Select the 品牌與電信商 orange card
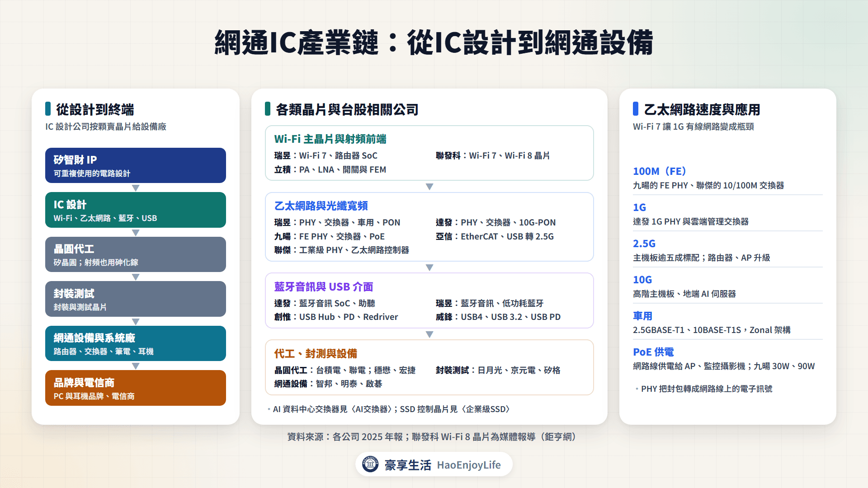Image resolution: width=868 pixels, height=488 pixels. click(136, 388)
